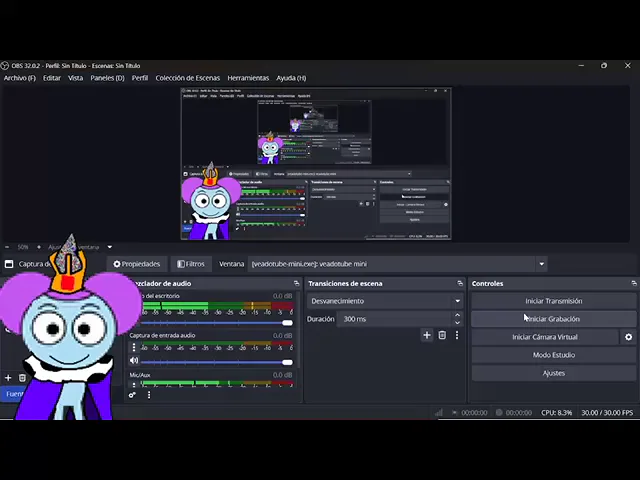
Task: Click Iniciar Cámara Virtual button
Action: (x=545, y=337)
